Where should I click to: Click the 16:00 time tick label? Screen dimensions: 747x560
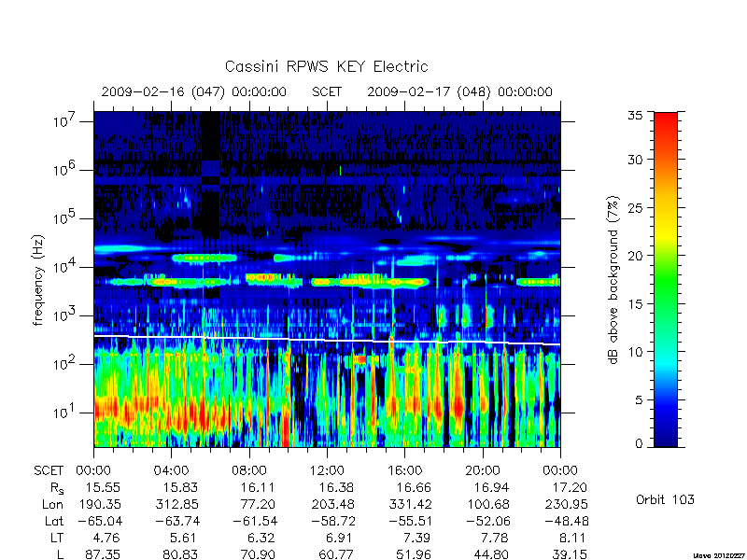404,470
